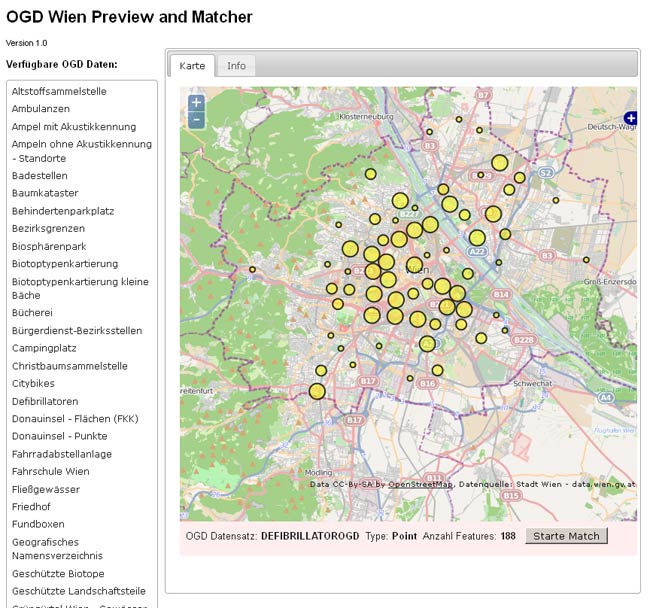Select Biotoptypenkartierung dataset
The image size is (650, 608).
point(65,264)
